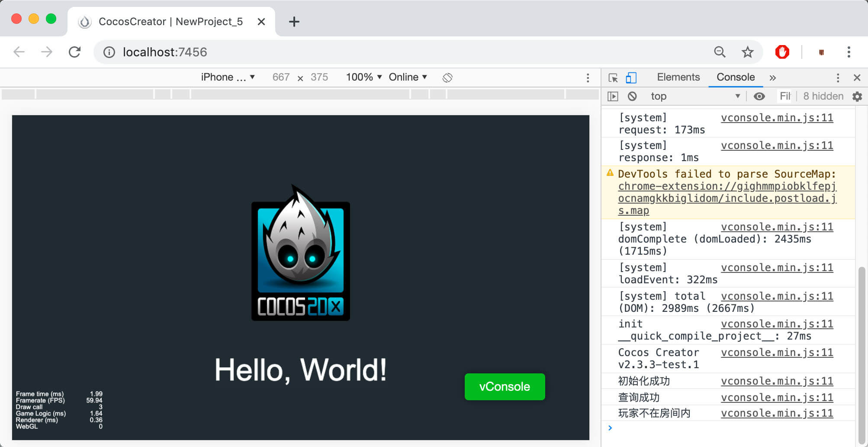868x447 pixels.
Task: Click the warning icon on SourceMap message
Action: (610, 173)
